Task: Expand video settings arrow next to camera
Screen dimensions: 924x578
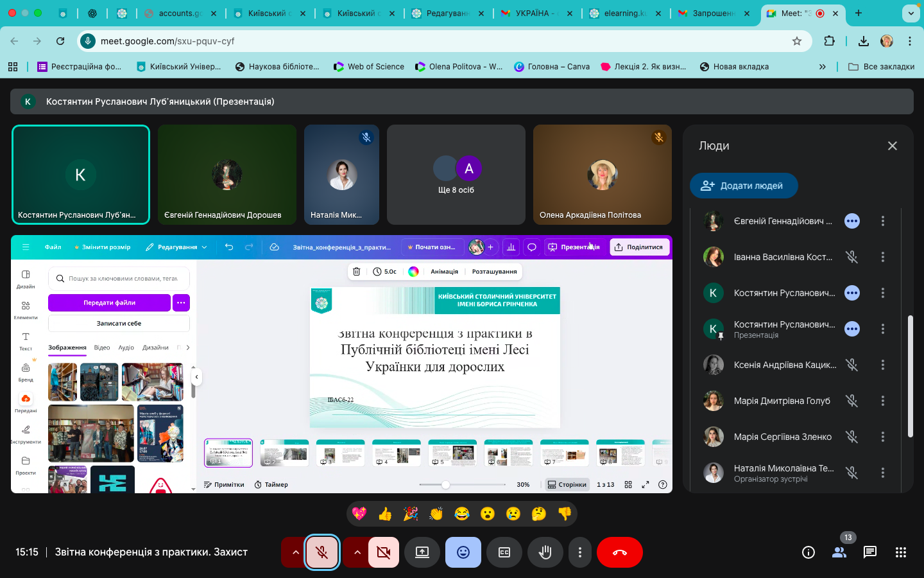Action: point(357,552)
